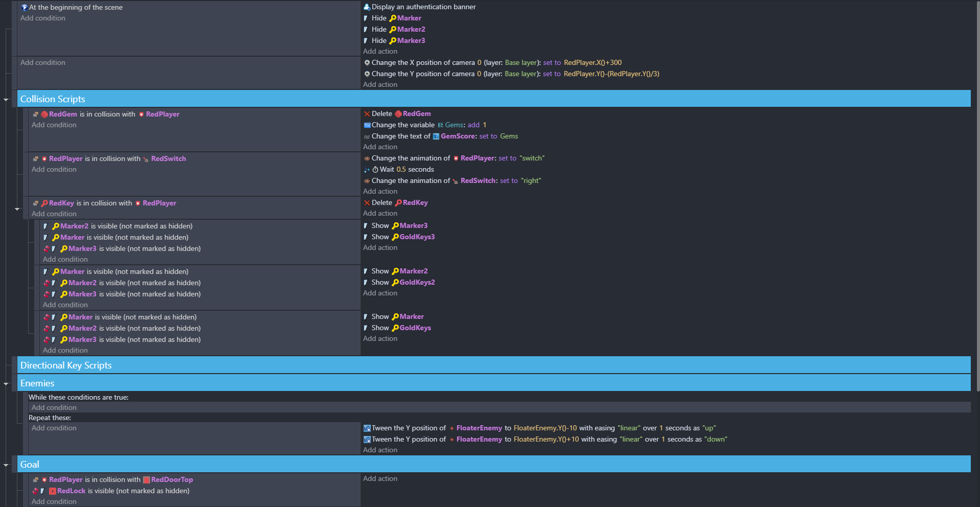Toggle inverted state on RedLock visible condition
Viewport: 980px width, 507px height.
(35, 491)
